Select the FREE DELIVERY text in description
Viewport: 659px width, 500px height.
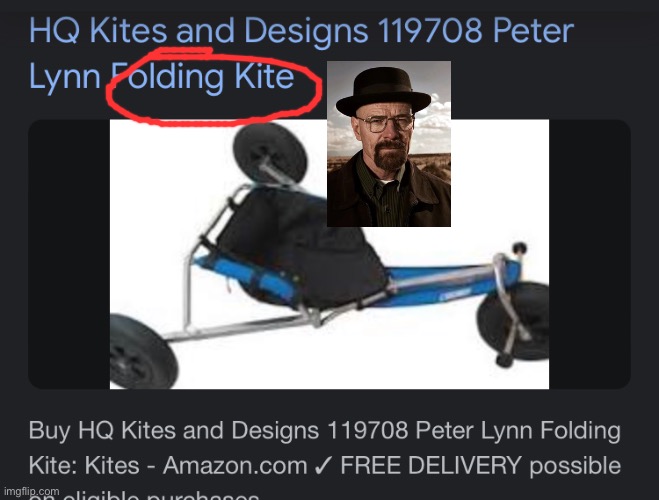431,466
